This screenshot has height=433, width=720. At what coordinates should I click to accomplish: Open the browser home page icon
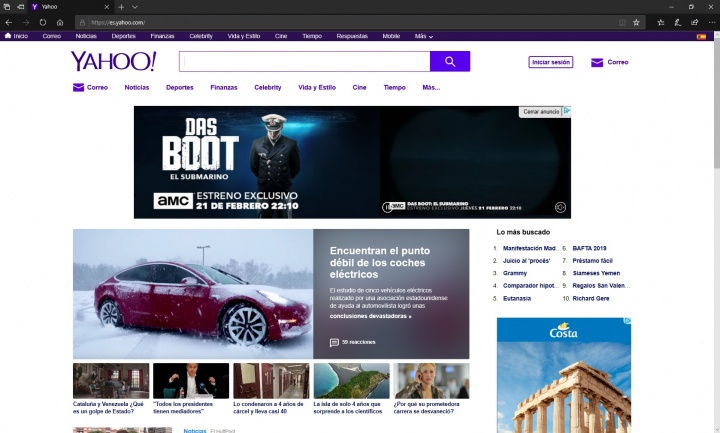click(x=60, y=22)
